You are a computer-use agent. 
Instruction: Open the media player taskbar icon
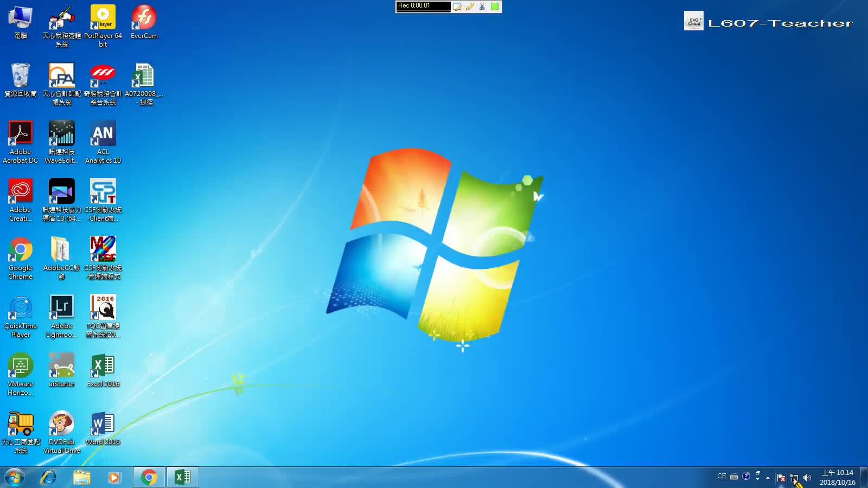click(x=114, y=477)
